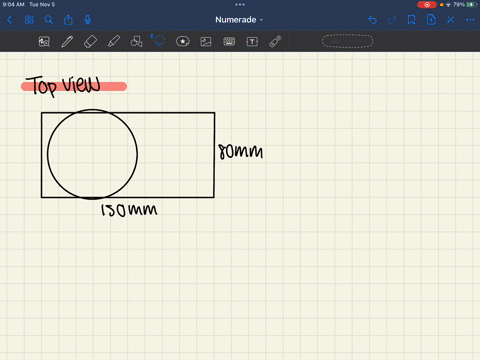
Task: Open the Elements sticker tool
Action: click(183, 41)
